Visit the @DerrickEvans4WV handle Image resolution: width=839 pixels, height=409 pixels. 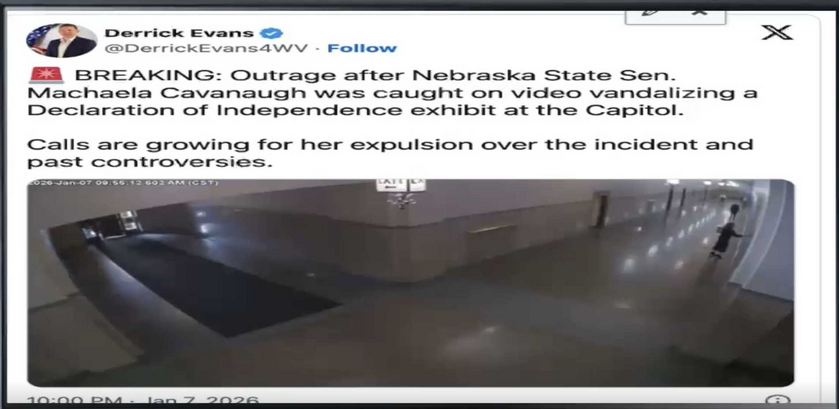pyautogui.click(x=207, y=49)
